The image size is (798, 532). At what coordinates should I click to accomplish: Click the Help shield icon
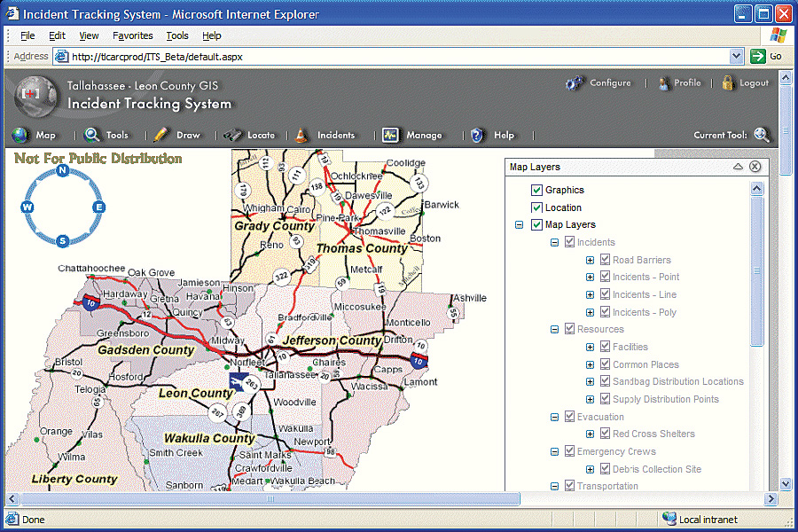(477, 135)
